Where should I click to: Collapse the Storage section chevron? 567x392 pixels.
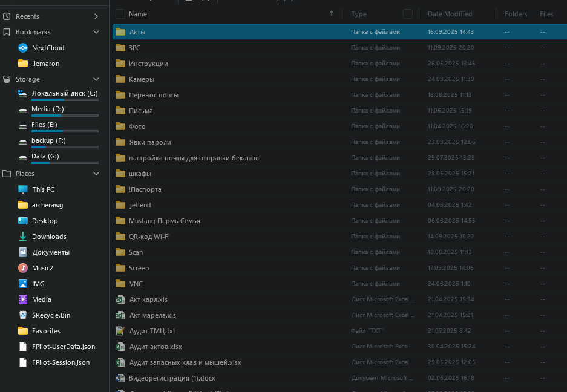[x=96, y=79]
